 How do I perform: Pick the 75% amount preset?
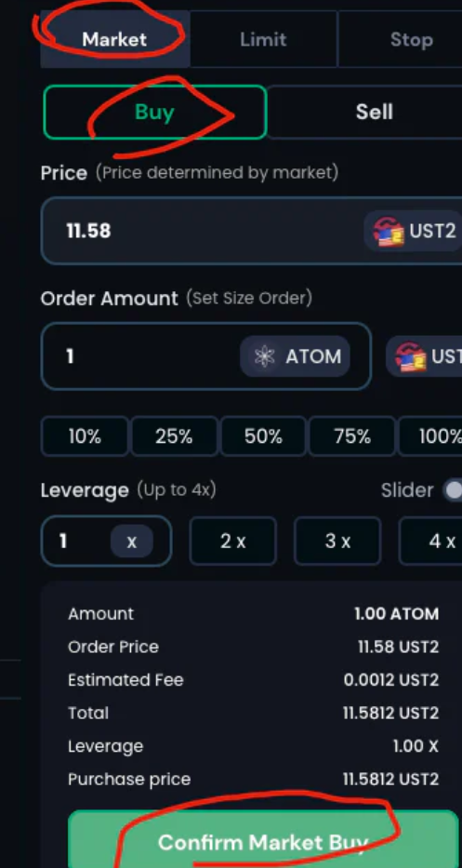(x=352, y=436)
